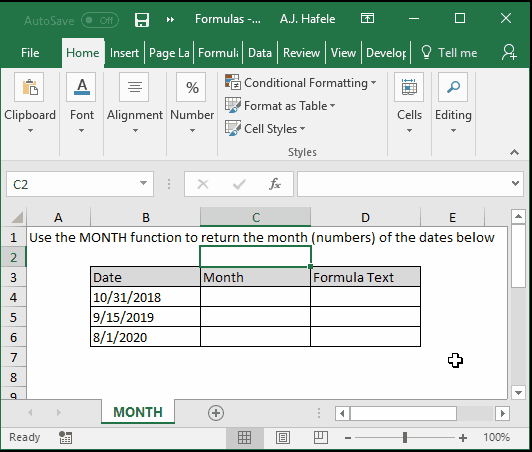Collapse the ribbon with the caret
The width and height of the screenshot is (532, 452).
click(514, 152)
